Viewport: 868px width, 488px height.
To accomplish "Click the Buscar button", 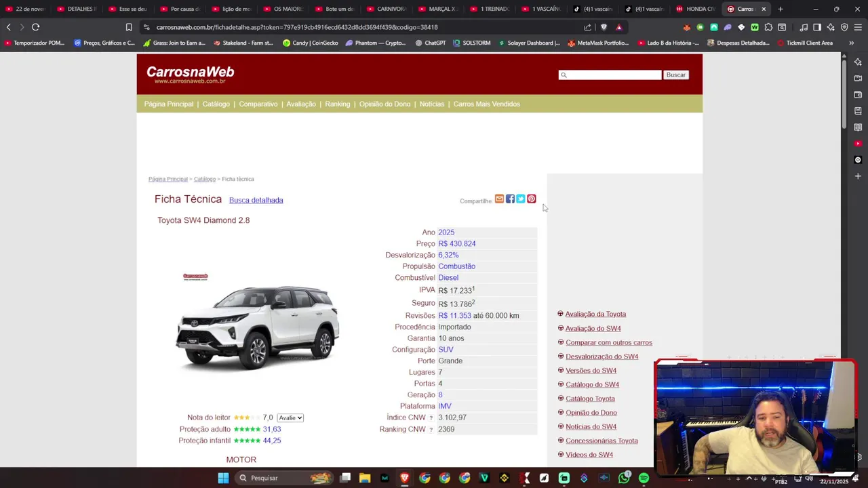I will (676, 75).
